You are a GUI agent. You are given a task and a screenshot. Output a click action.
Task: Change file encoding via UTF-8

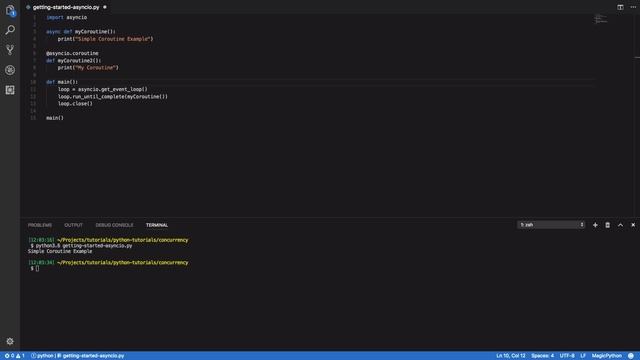point(567,356)
